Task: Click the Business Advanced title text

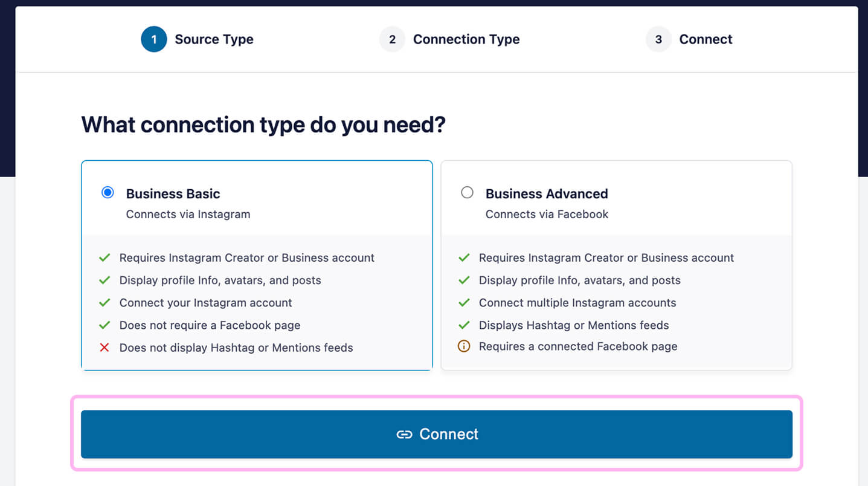Action: [x=547, y=194]
